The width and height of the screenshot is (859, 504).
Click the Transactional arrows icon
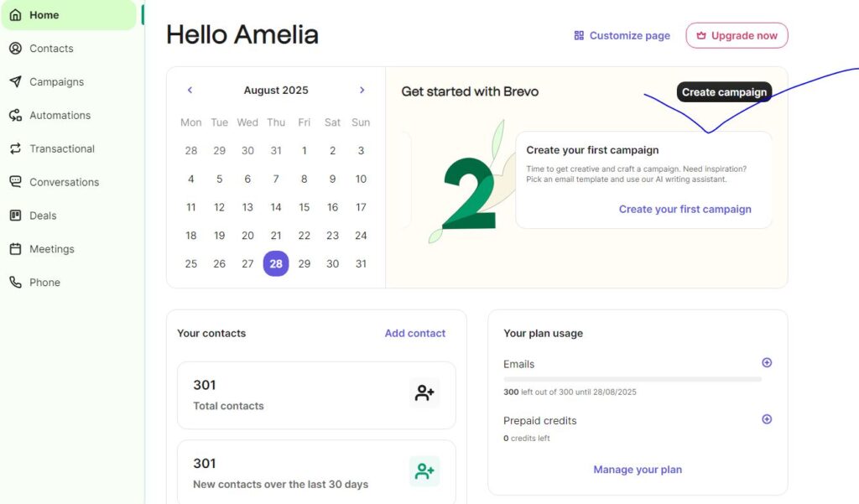tap(15, 148)
